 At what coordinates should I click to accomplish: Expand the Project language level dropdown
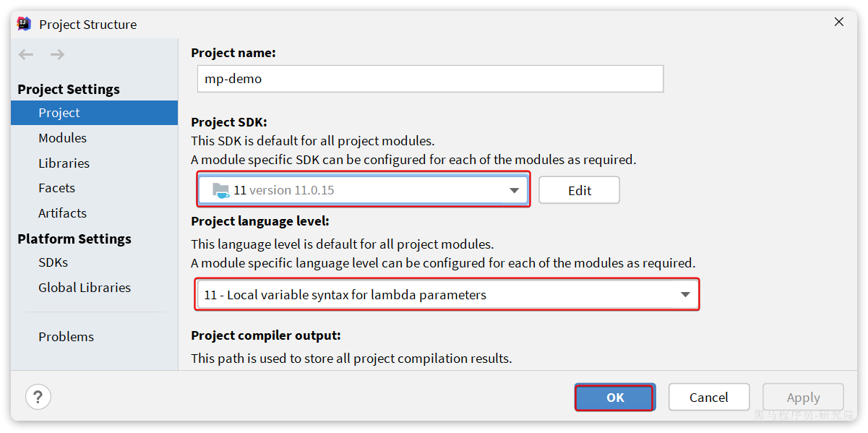click(685, 295)
